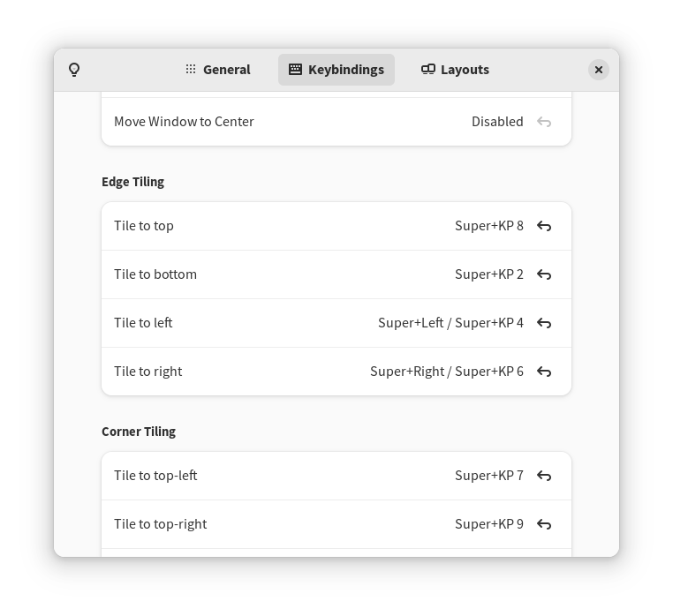The height and width of the screenshot is (616, 673).
Task: Reset the Tile to right shortcut
Action: tap(544, 372)
